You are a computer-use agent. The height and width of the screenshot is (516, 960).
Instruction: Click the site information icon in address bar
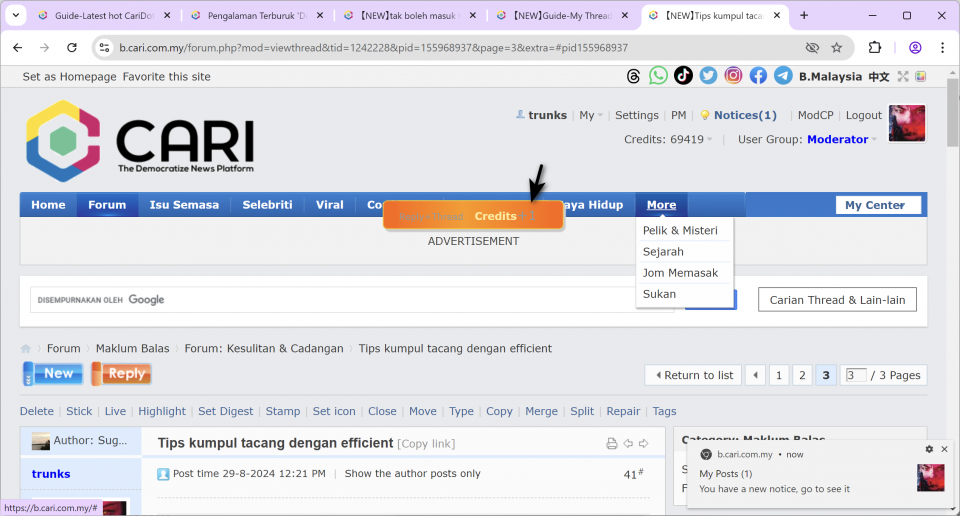pos(105,48)
